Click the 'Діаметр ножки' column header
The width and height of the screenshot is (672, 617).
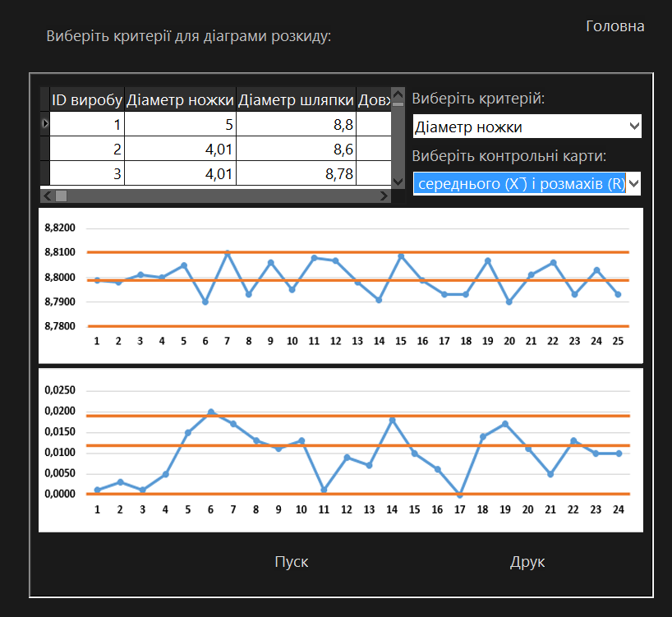[x=181, y=100]
